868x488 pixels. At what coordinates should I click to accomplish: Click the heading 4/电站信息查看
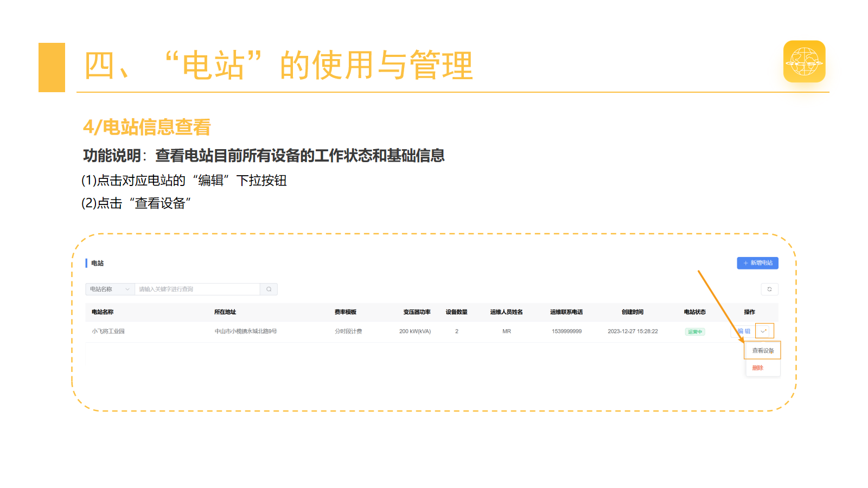[x=146, y=127]
